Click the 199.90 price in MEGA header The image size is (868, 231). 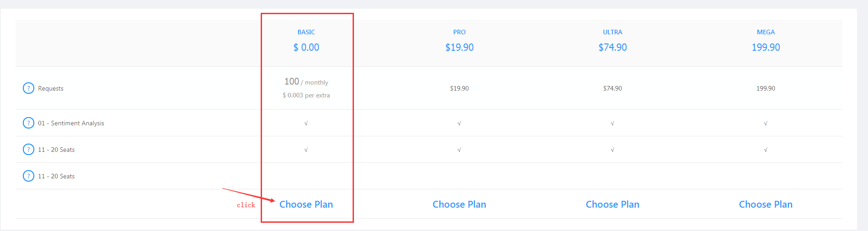click(766, 47)
